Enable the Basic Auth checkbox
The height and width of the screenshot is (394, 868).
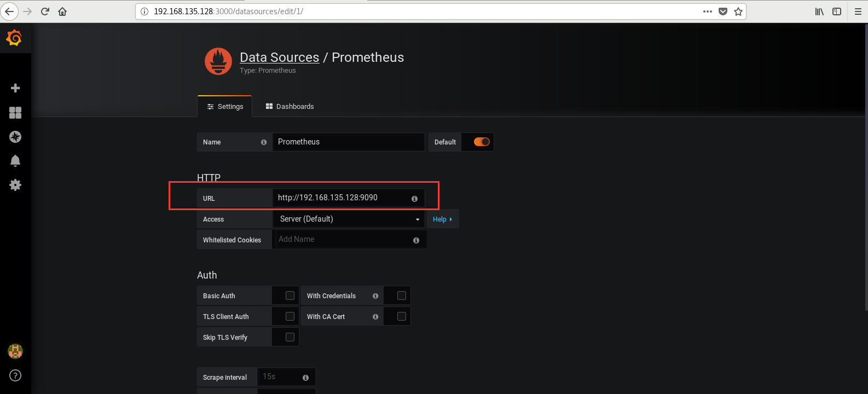click(x=290, y=296)
